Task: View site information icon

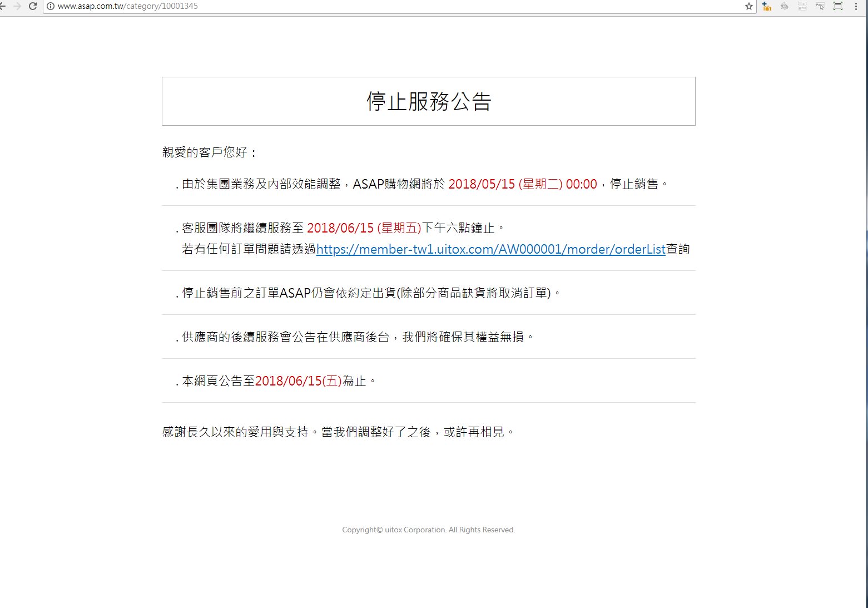Action: [50, 6]
